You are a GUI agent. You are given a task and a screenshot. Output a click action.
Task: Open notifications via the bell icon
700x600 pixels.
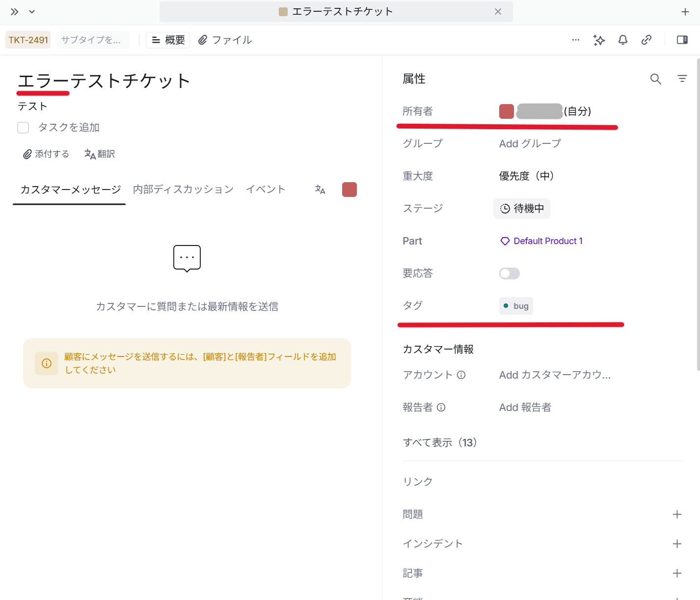(622, 40)
